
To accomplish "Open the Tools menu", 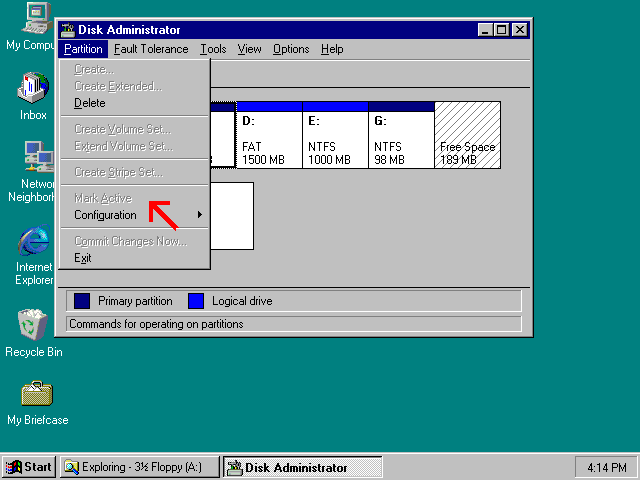I will (213, 49).
